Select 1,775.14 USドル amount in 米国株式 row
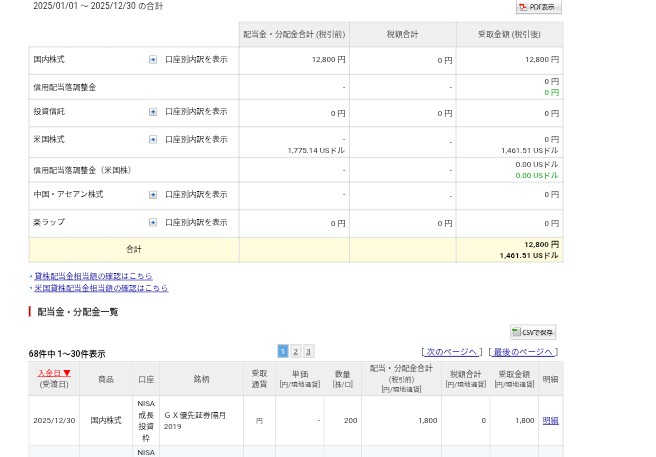This screenshot has height=457, width=656. point(316,150)
